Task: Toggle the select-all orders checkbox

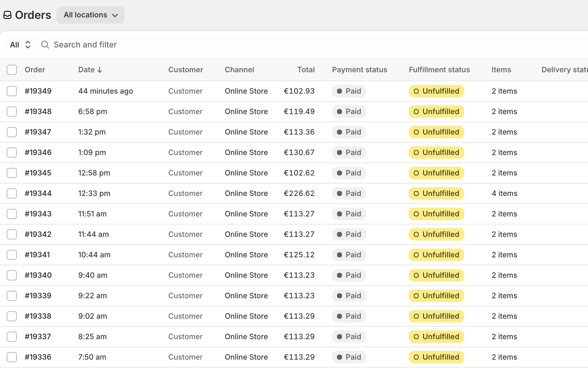Action: 12,70
